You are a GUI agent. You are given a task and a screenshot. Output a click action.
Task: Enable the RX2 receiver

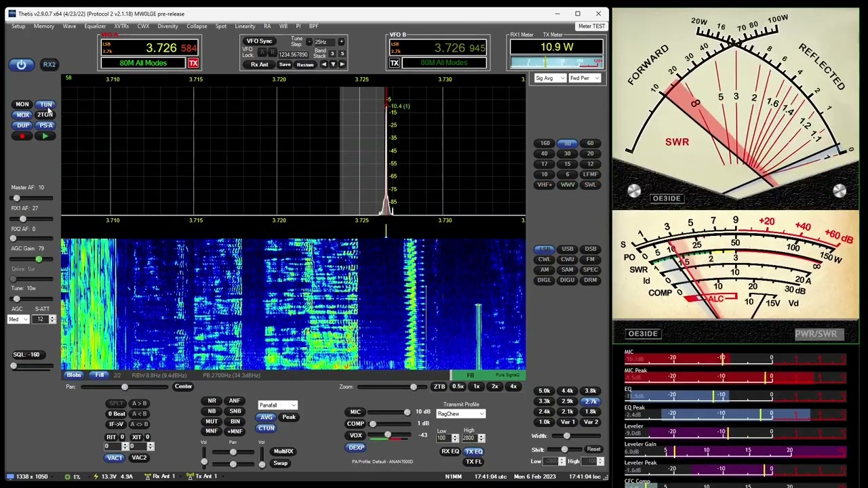(50, 64)
